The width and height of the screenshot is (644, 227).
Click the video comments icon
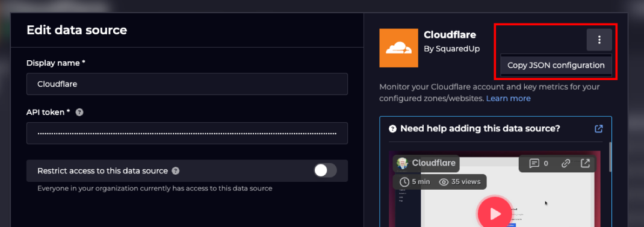tap(534, 163)
